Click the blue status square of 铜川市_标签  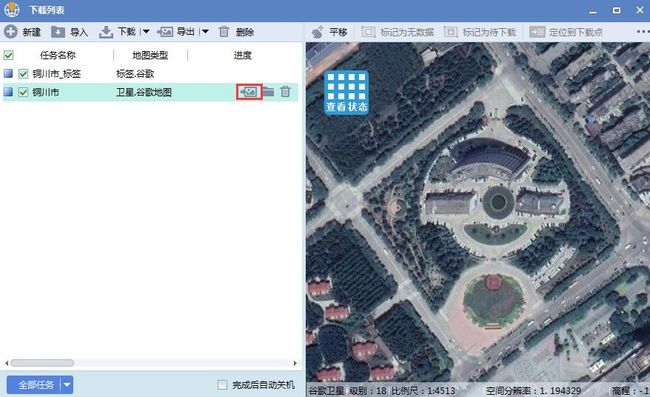point(8,74)
